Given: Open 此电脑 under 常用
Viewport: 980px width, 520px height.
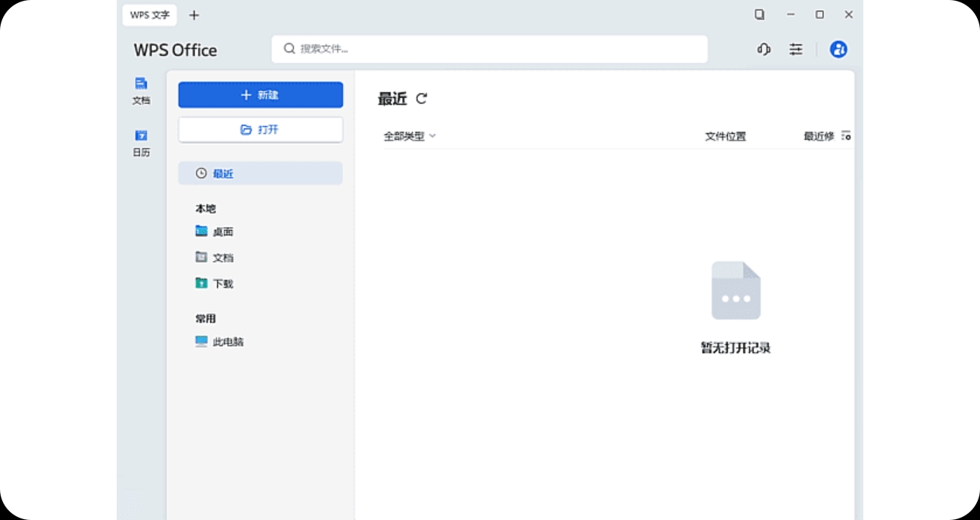Looking at the screenshot, I should (226, 341).
